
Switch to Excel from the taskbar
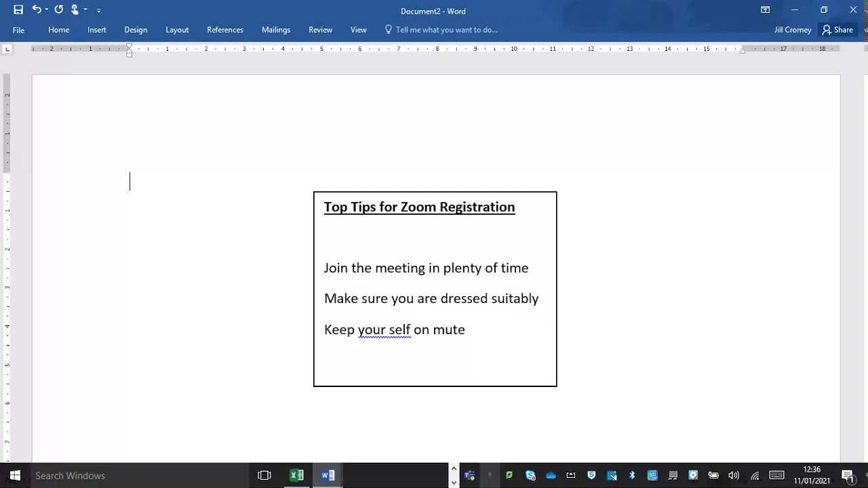(x=297, y=475)
